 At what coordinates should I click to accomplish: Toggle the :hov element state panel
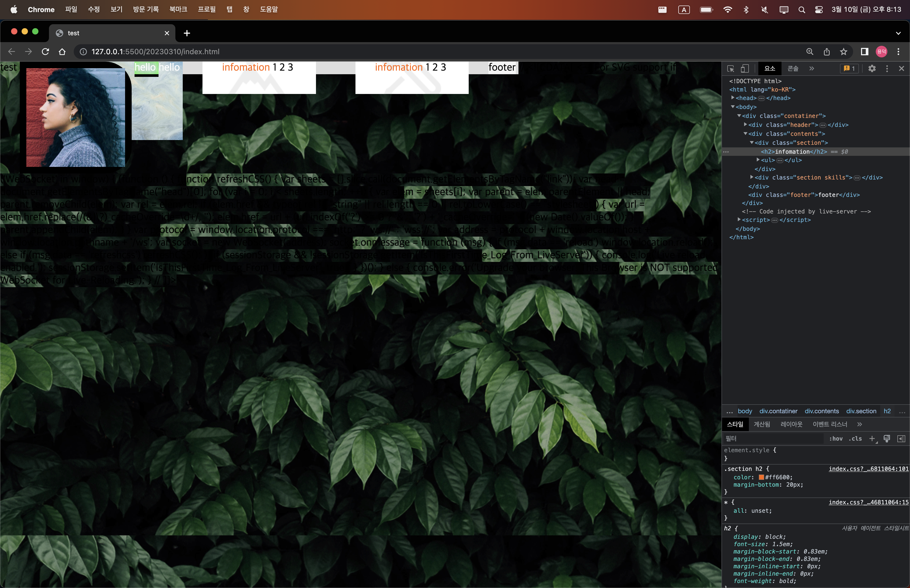(835, 439)
